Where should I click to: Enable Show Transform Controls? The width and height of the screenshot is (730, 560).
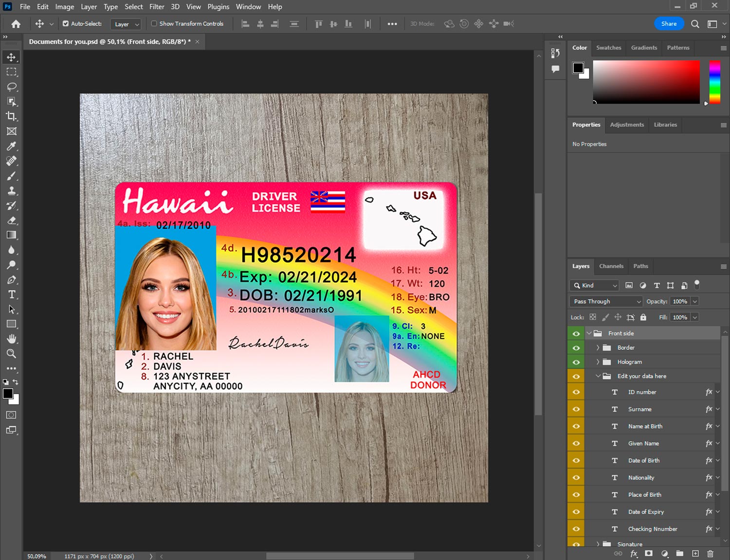click(154, 23)
